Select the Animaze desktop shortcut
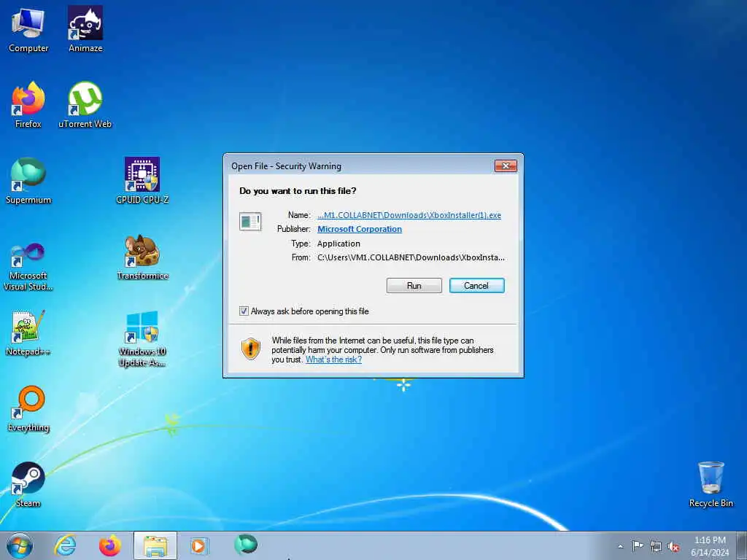Image resolution: width=747 pixels, height=560 pixels. tap(85, 31)
